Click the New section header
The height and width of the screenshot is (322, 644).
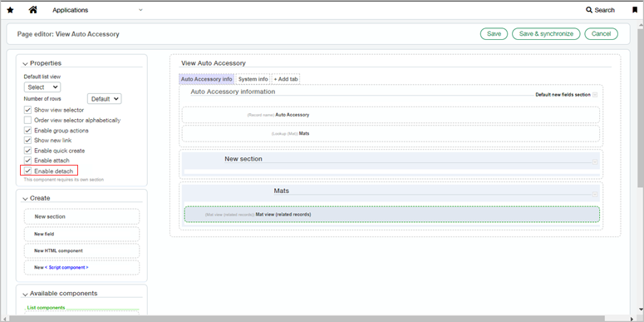point(243,159)
